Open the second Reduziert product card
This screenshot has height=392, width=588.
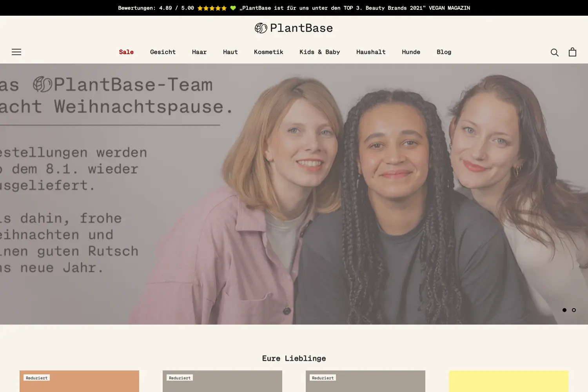[x=222, y=381]
